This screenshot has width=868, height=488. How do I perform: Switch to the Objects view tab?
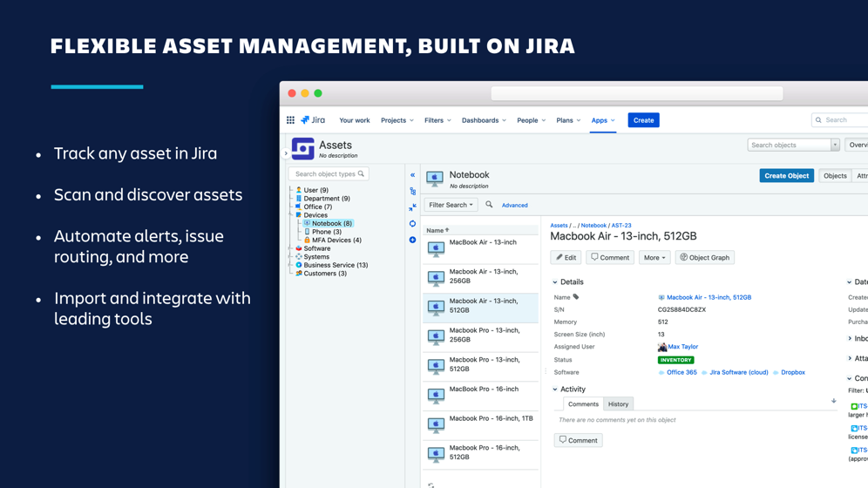[835, 176]
